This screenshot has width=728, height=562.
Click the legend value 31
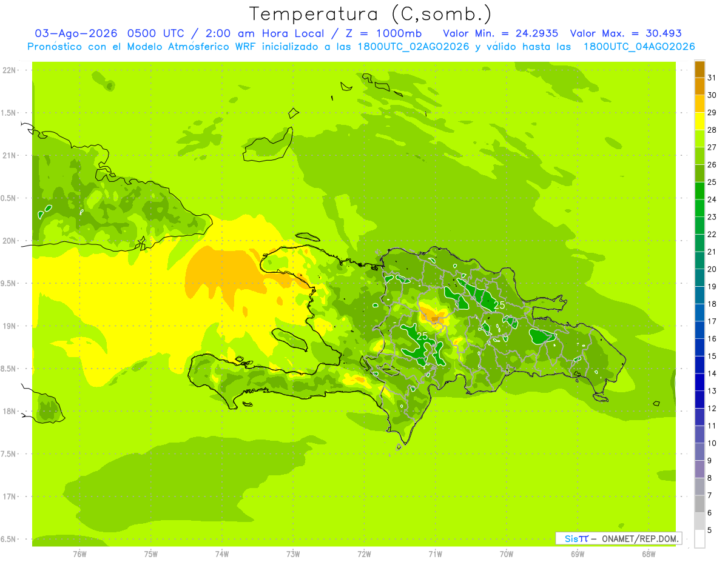712,78
